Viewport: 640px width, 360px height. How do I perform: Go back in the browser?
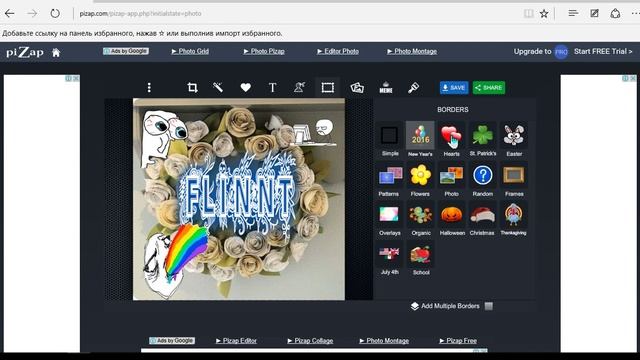(x=9, y=13)
